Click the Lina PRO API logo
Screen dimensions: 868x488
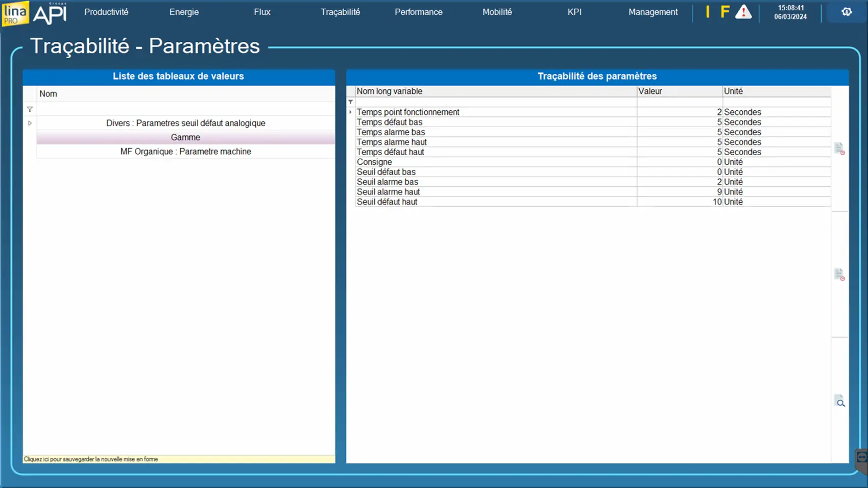[35, 13]
